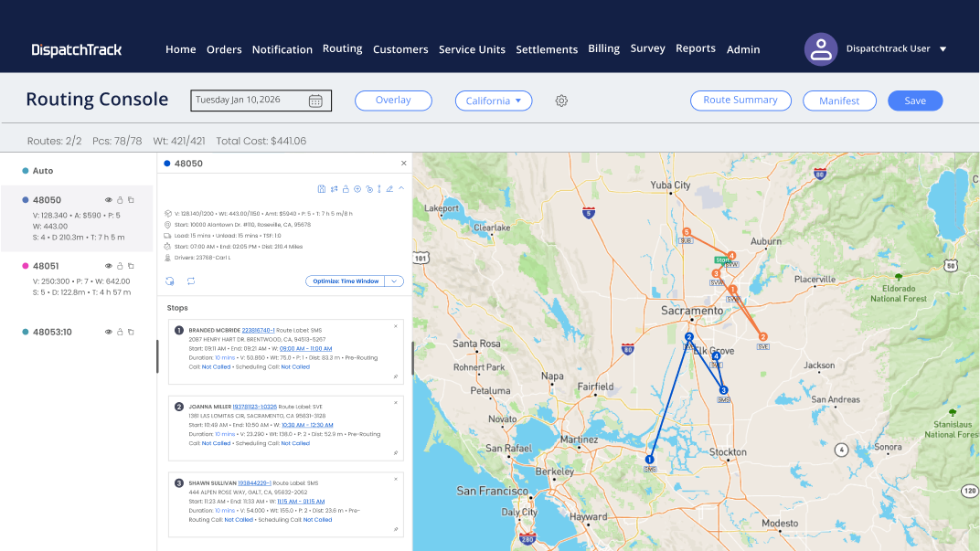
Task: Expand the Optimize Time Window arrow
Action: tap(394, 281)
